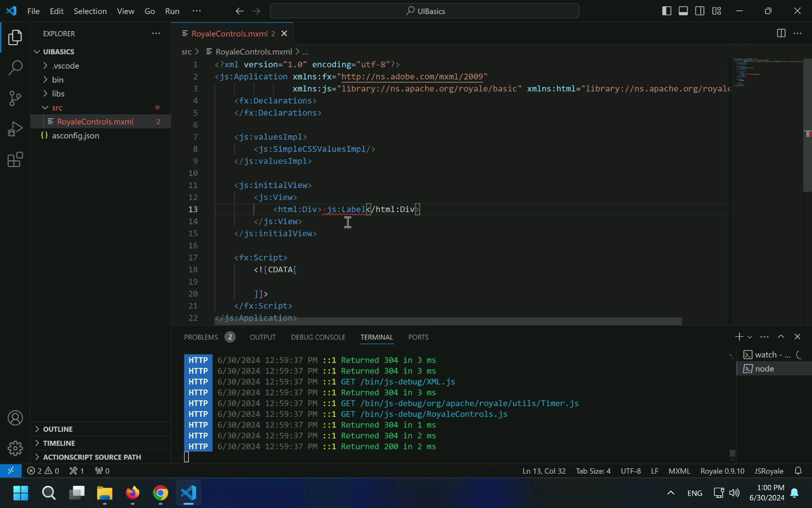
Task: Open the Edit menu
Action: coord(56,11)
